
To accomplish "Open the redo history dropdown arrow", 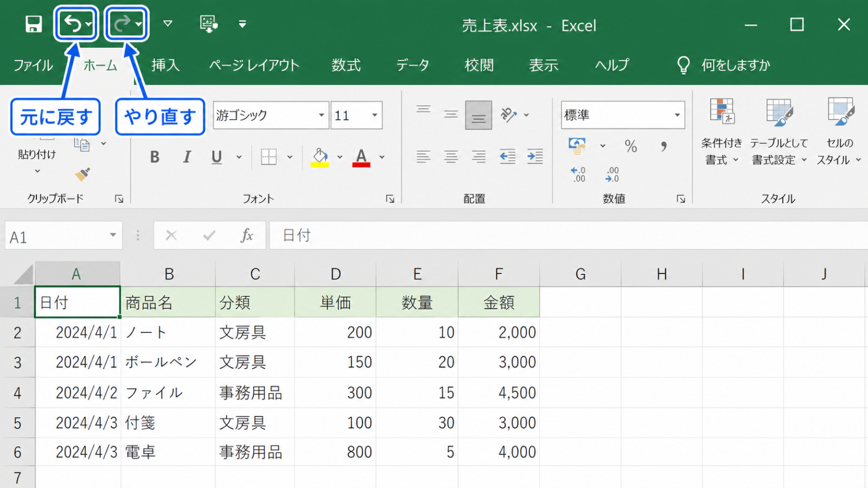I will (139, 24).
